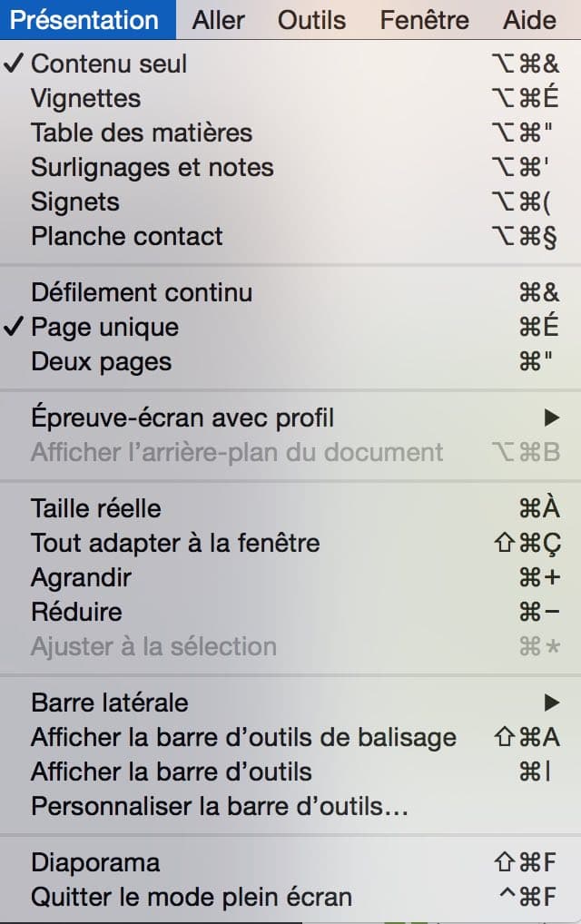Choose Table des matières view
The image size is (581, 924).
coord(290,133)
